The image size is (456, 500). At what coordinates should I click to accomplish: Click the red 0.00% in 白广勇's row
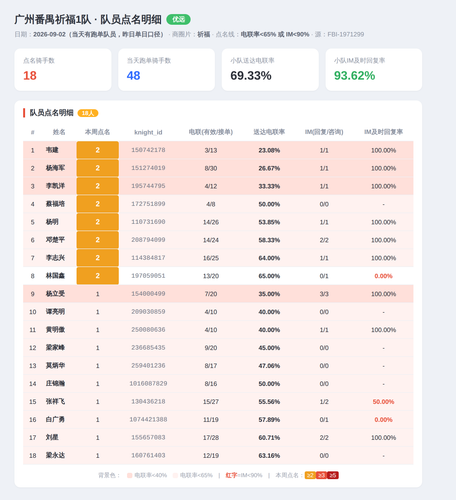pos(383,420)
